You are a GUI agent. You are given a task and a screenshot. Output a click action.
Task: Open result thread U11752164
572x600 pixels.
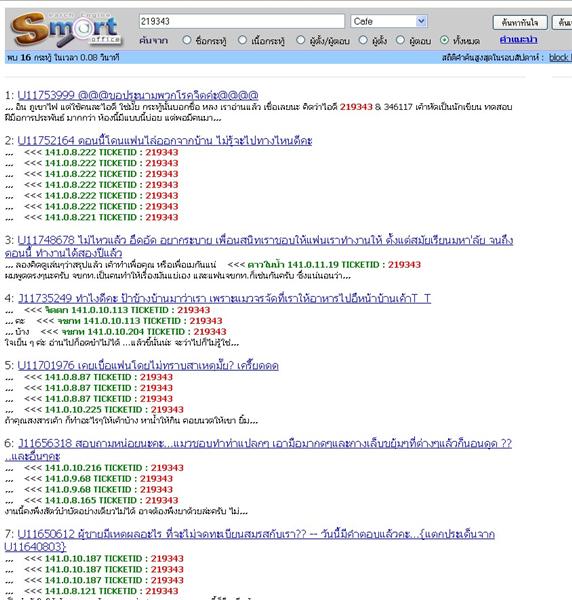tap(165, 140)
